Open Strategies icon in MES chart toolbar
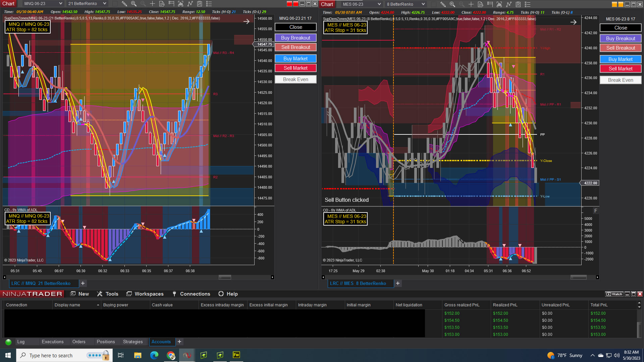The image size is (644, 362). [518, 4]
